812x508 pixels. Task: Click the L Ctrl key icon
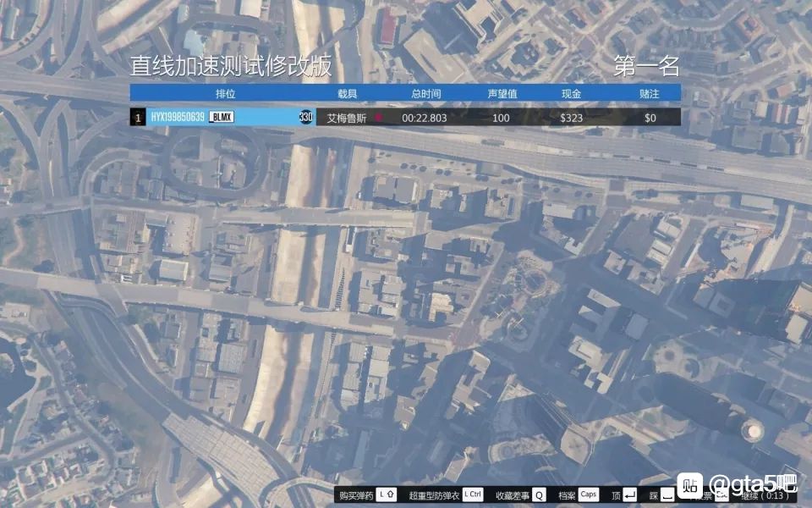[x=472, y=494]
